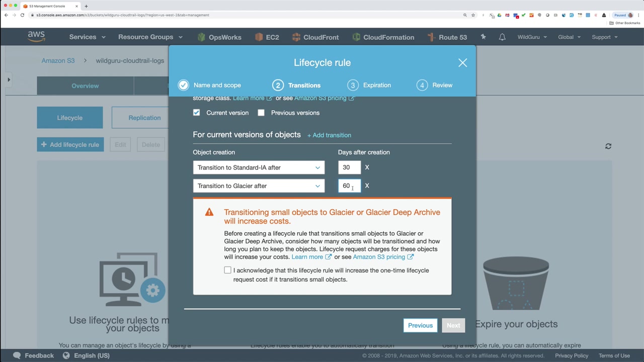Click Add transition link
The image size is (644, 362).
329,135
